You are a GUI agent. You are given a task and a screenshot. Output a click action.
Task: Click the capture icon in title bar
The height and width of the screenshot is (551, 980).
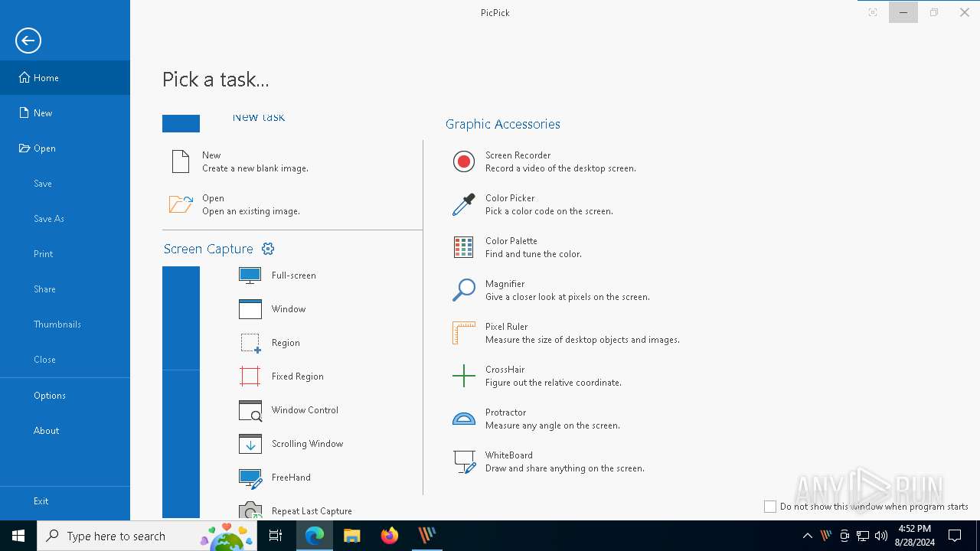click(873, 12)
